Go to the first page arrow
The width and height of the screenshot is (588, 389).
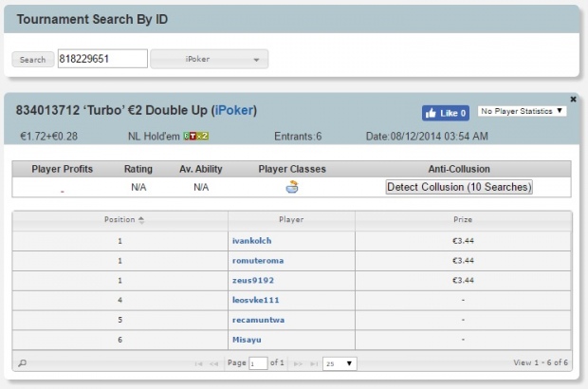(199, 363)
